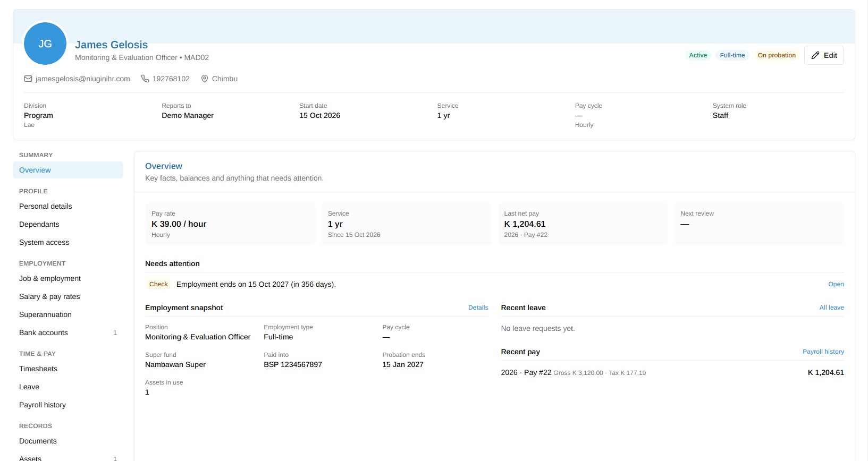The height and width of the screenshot is (461, 868).
Task: Click the James Gelosis name heading
Action: pos(112,45)
